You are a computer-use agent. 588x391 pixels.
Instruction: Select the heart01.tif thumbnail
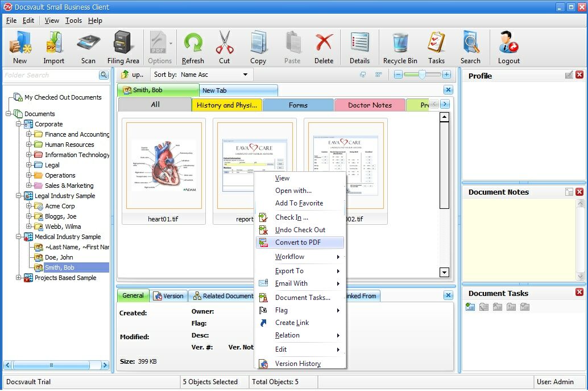(163, 165)
